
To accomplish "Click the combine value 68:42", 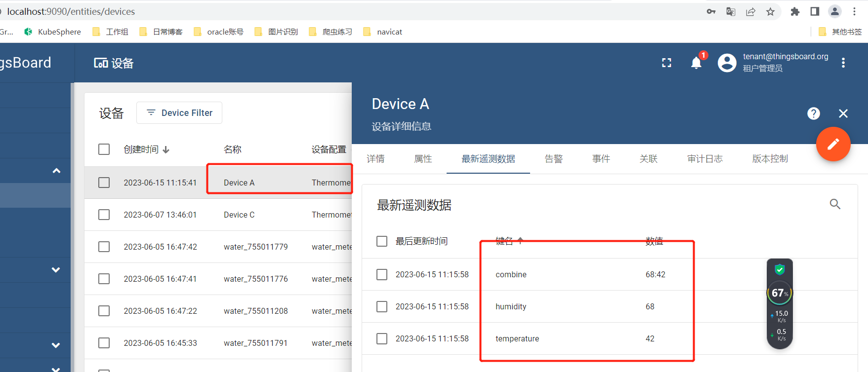I will click(656, 274).
